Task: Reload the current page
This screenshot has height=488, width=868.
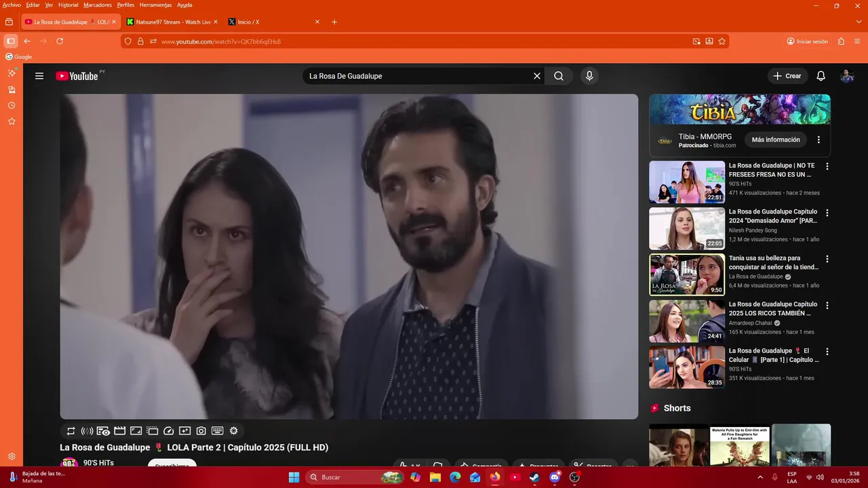Action: (x=60, y=41)
